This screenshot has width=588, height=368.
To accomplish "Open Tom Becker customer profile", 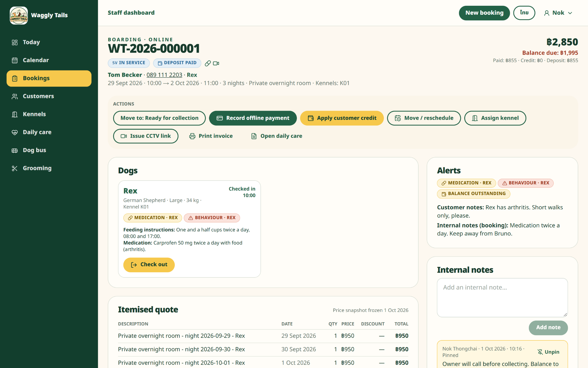I will click(x=125, y=75).
